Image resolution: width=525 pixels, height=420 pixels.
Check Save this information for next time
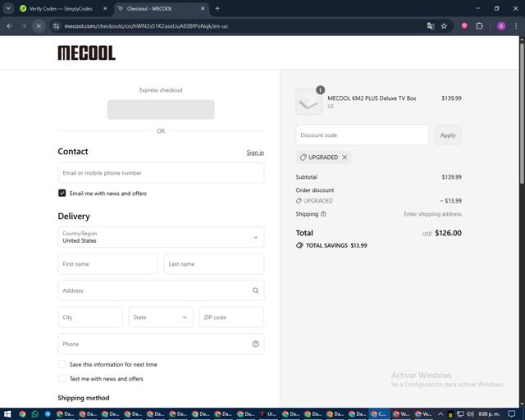point(62,364)
